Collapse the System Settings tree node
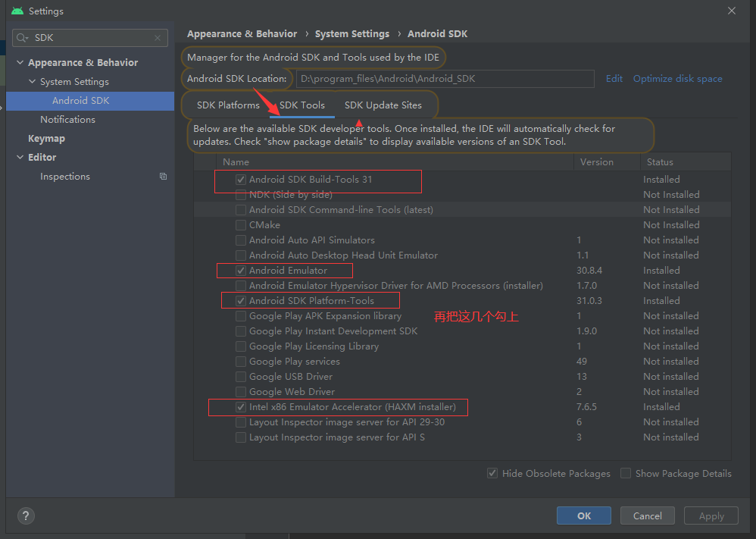 (x=33, y=82)
